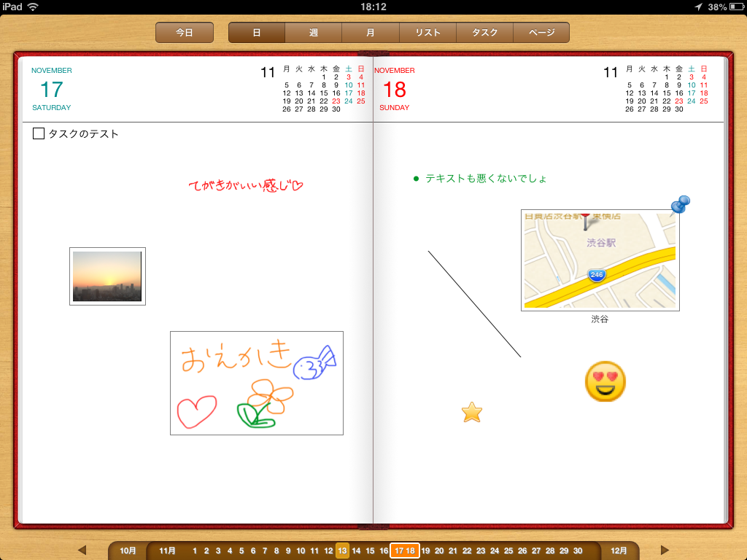Open the リスト list view
The width and height of the screenshot is (747, 560).
(x=427, y=33)
